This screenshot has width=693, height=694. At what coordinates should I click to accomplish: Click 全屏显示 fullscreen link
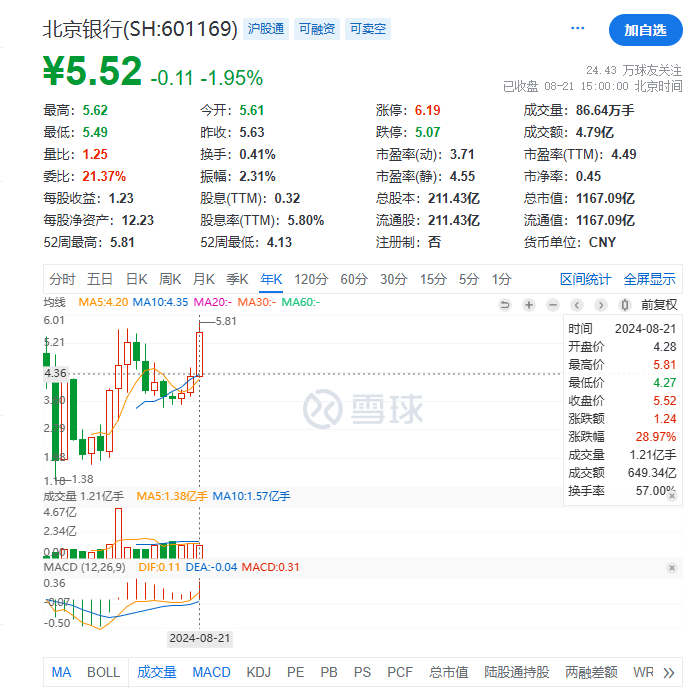[649, 279]
